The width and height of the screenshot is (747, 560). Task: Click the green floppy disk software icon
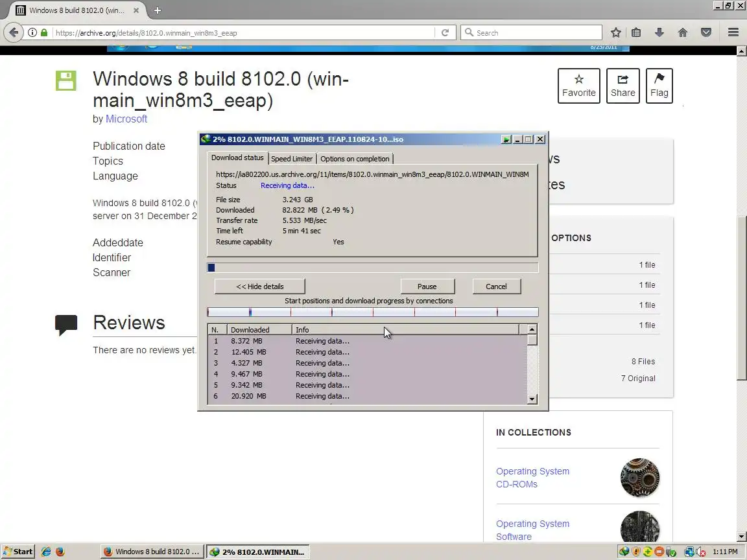[65, 80]
